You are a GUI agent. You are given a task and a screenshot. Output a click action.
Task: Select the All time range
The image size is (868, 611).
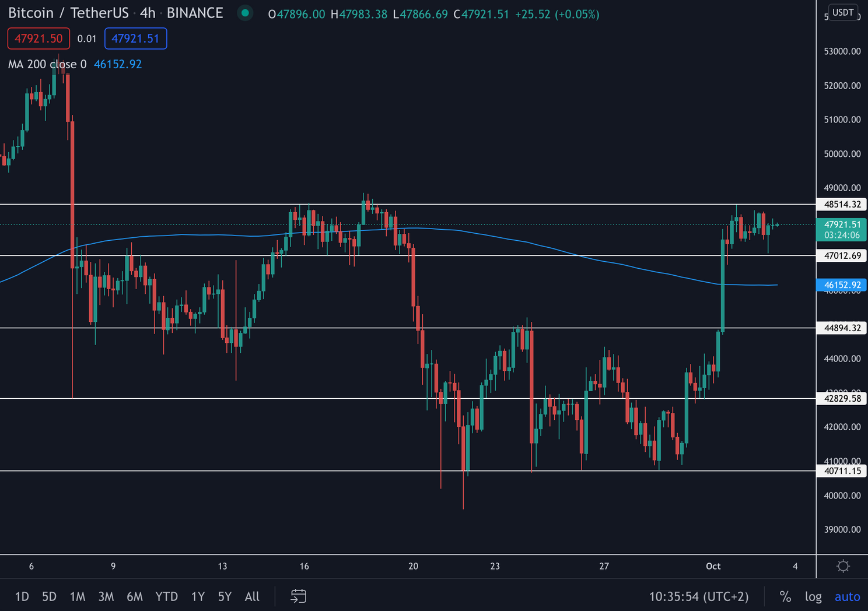click(252, 596)
